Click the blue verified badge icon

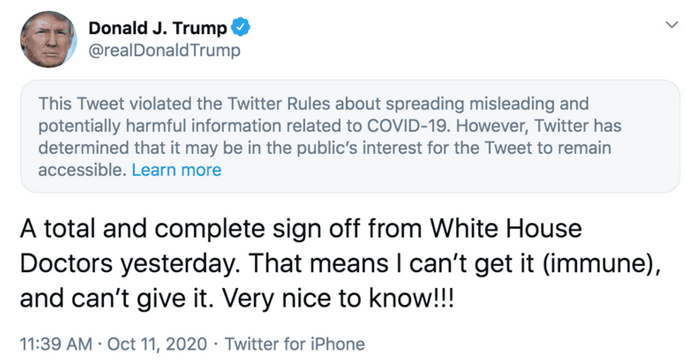(x=241, y=27)
